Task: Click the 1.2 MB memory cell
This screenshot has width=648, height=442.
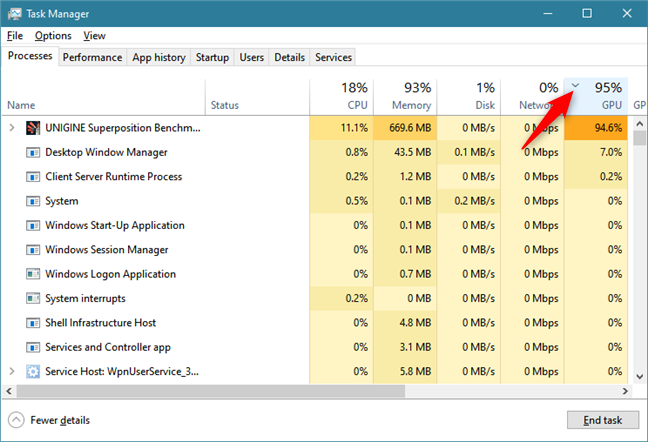Action: coord(405,177)
